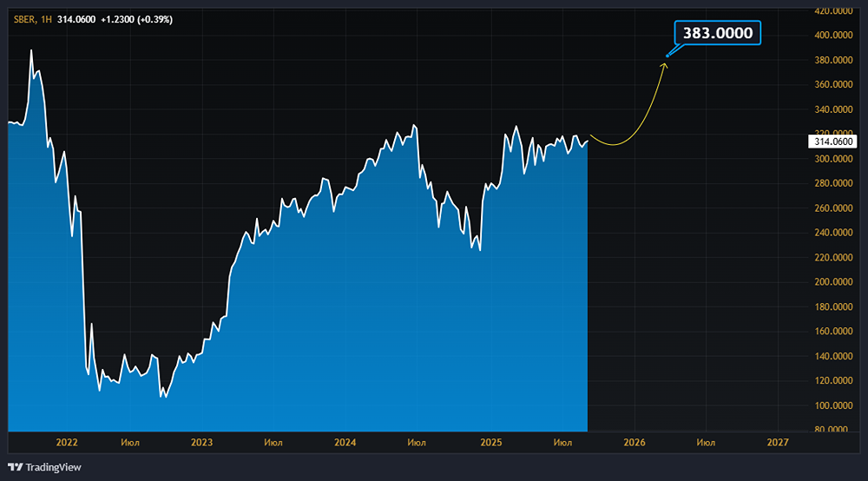Click the 2026 label on time axis
This screenshot has height=481, width=868.
635,442
